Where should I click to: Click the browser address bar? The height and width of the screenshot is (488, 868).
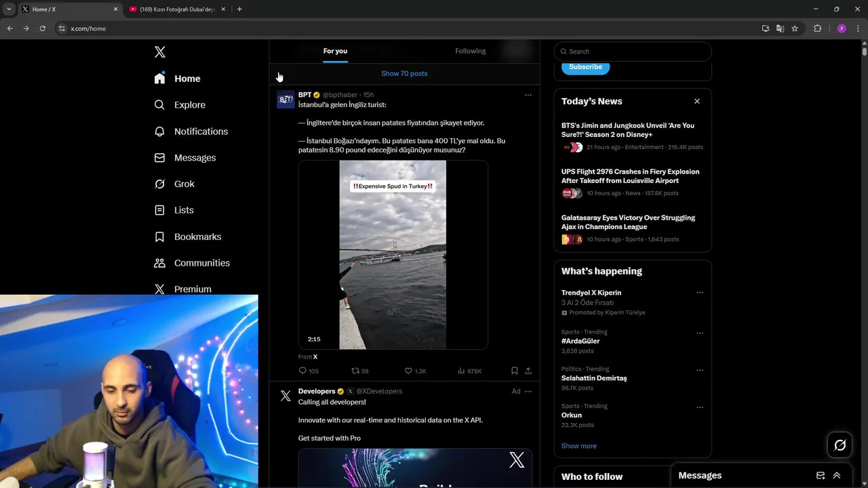tap(407, 28)
